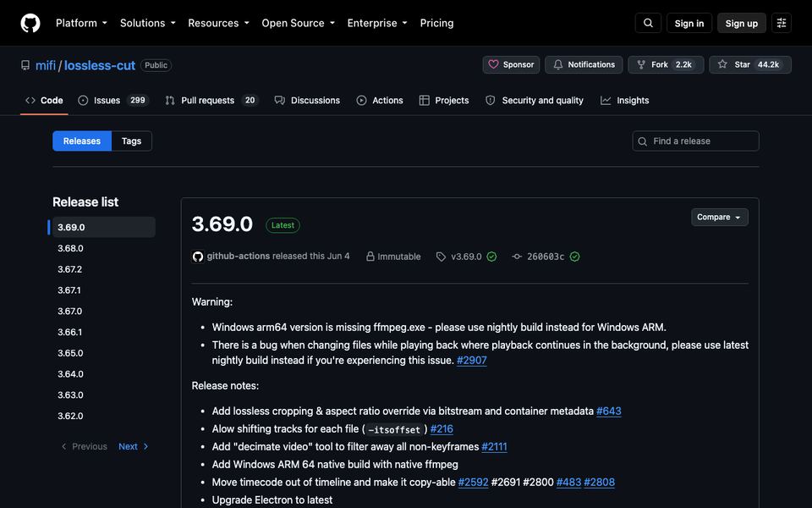Fork the lossless-cut repository

pyautogui.click(x=666, y=65)
